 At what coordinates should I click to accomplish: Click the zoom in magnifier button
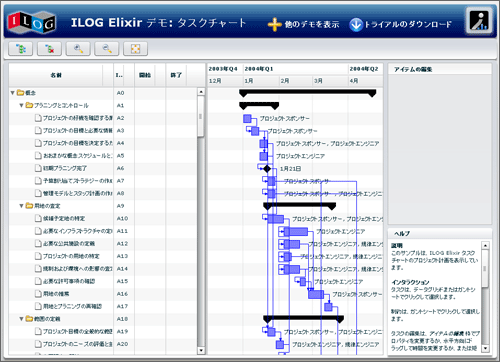click(78, 49)
